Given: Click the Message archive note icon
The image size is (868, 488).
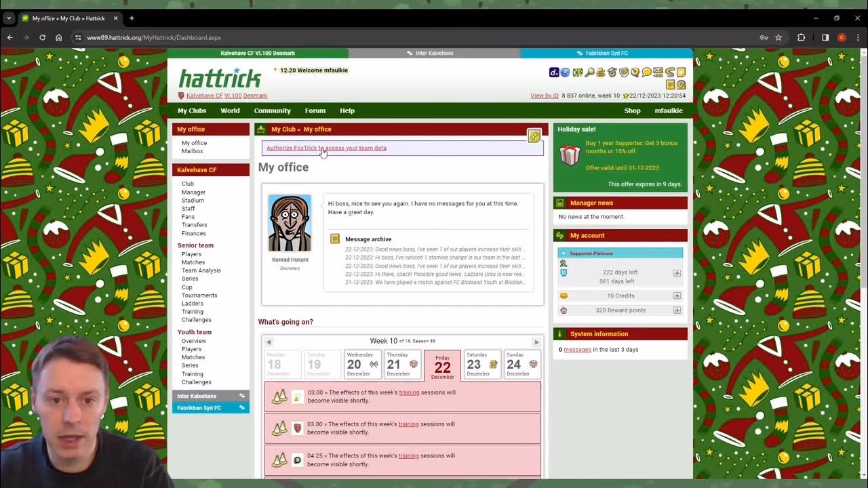Looking at the screenshot, I should click(x=335, y=239).
